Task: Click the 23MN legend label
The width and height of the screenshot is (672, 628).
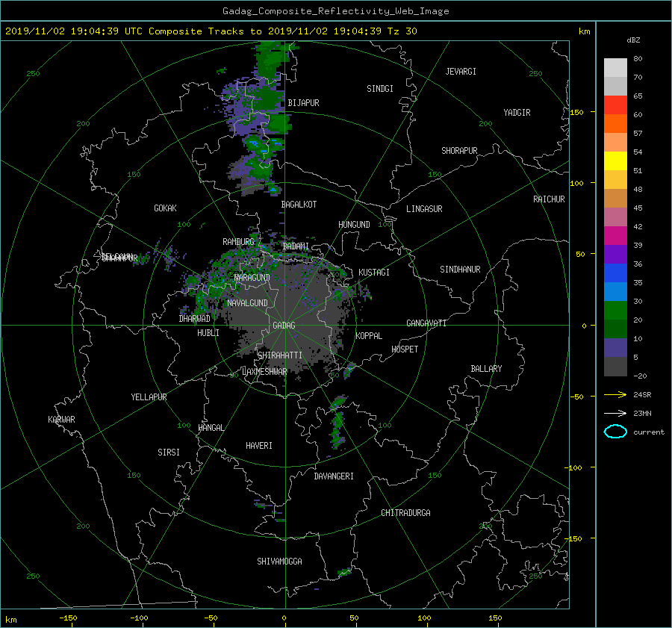Action: [x=642, y=413]
